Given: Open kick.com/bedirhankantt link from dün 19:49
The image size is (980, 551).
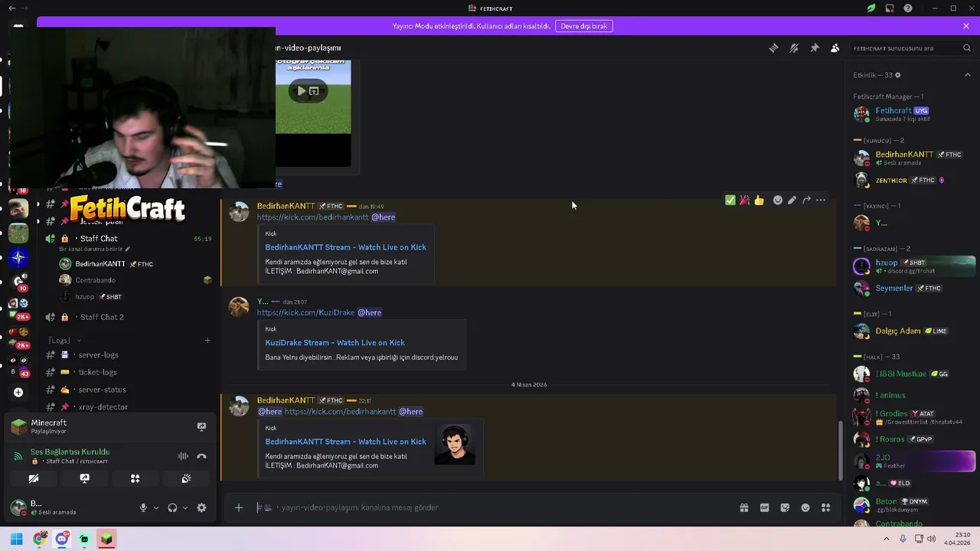Looking at the screenshot, I should tap(312, 217).
